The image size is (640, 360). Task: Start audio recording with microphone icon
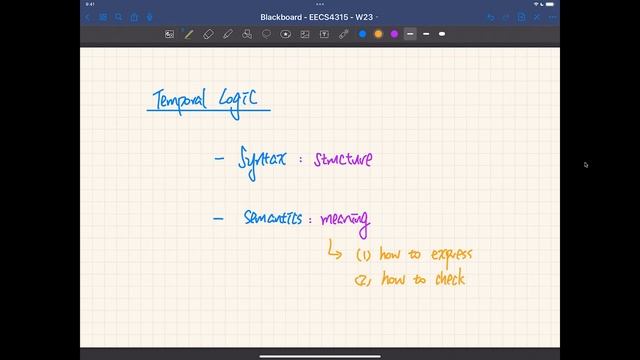[x=150, y=17]
